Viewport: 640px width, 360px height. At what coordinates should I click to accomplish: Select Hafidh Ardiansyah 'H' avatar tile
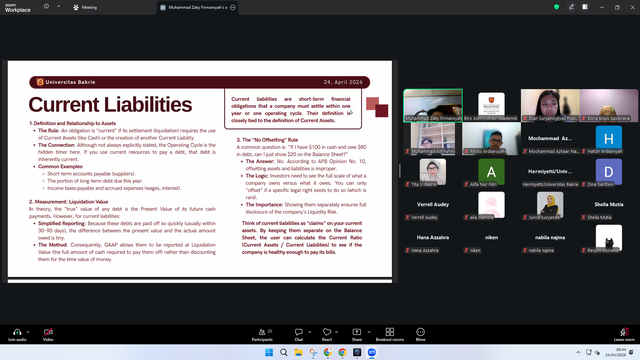coord(609,139)
